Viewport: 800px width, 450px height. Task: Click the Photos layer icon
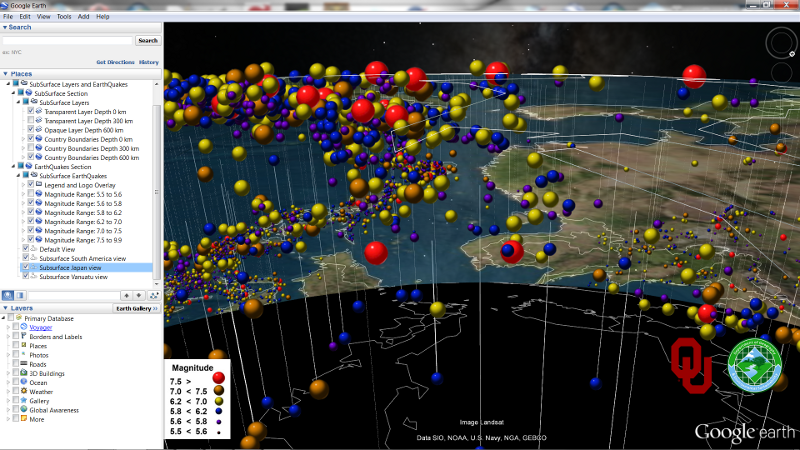(x=24, y=354)
